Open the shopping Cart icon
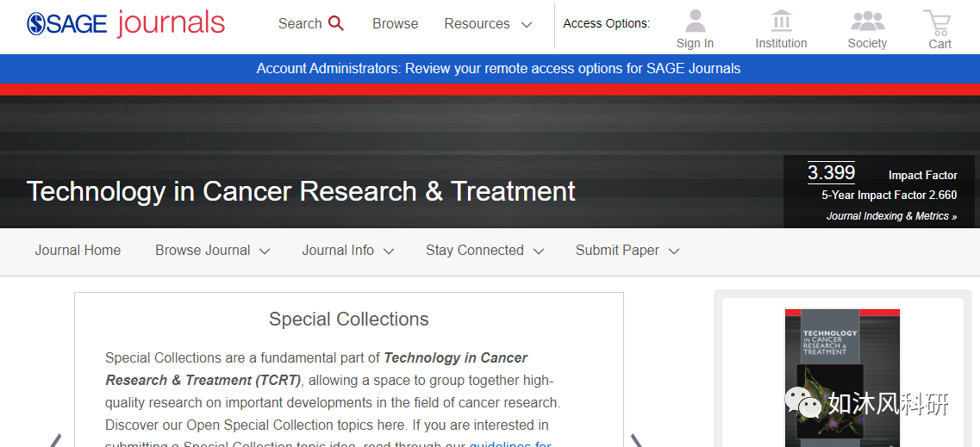 point(938,22)
